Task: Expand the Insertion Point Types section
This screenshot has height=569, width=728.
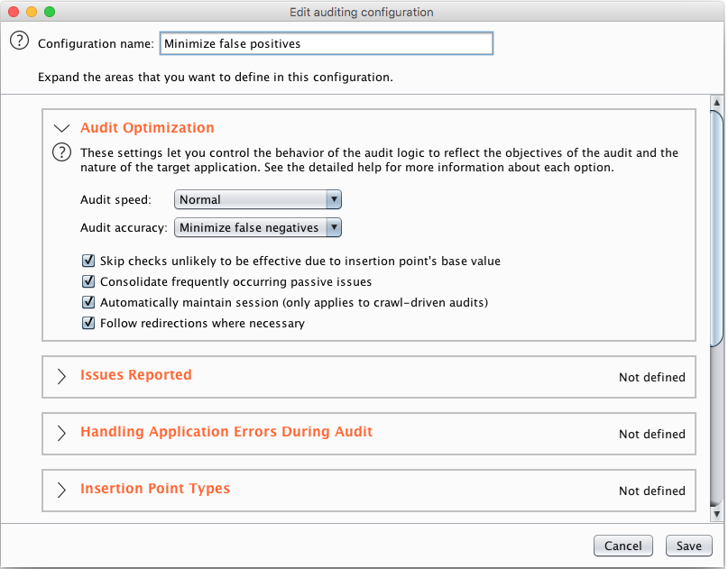Action: tap(61, 490)
